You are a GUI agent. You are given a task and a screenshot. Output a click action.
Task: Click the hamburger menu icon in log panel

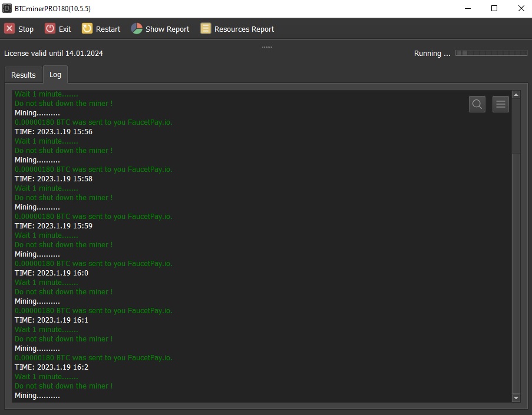pos(500,104)
